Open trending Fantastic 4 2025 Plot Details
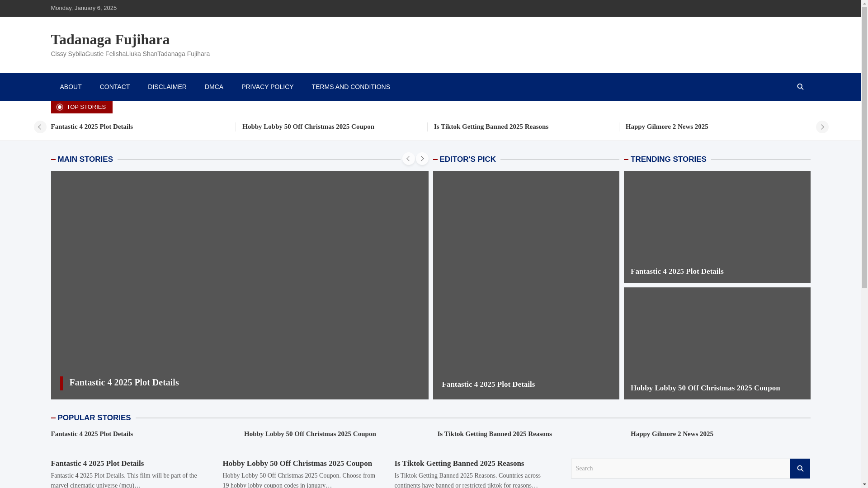This screenshot has height=488, width=868. (x=677, y=272)
